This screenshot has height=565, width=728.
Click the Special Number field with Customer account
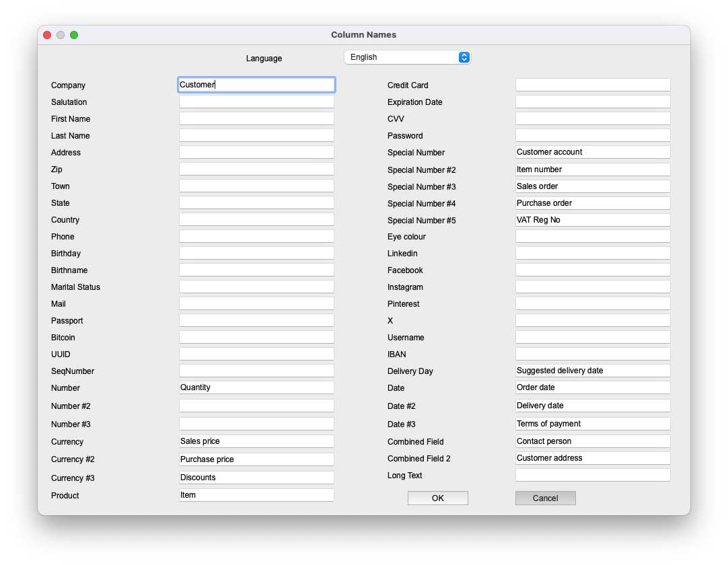coord(593,152)
